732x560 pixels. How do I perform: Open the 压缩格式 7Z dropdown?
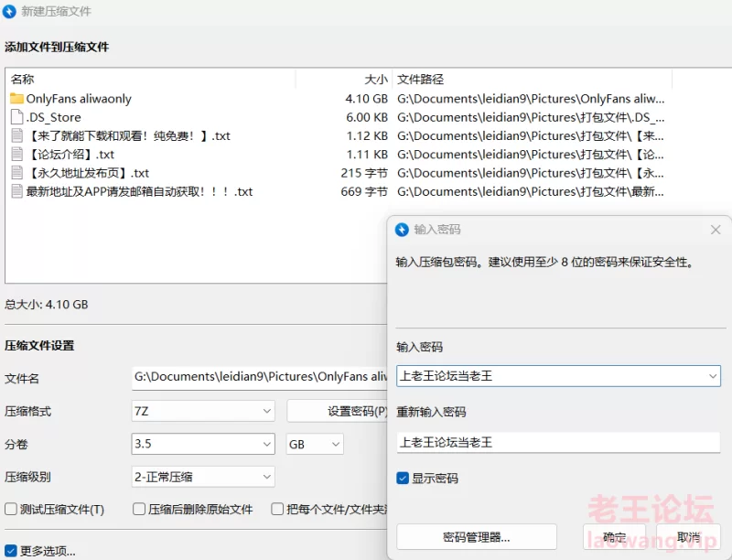point(203,411)
